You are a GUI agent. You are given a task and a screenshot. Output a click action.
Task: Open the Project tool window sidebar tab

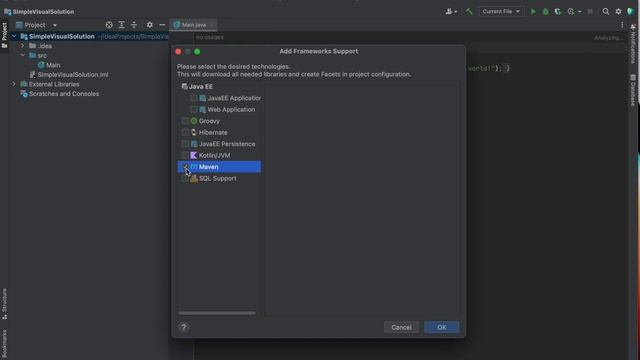point(4,35)
